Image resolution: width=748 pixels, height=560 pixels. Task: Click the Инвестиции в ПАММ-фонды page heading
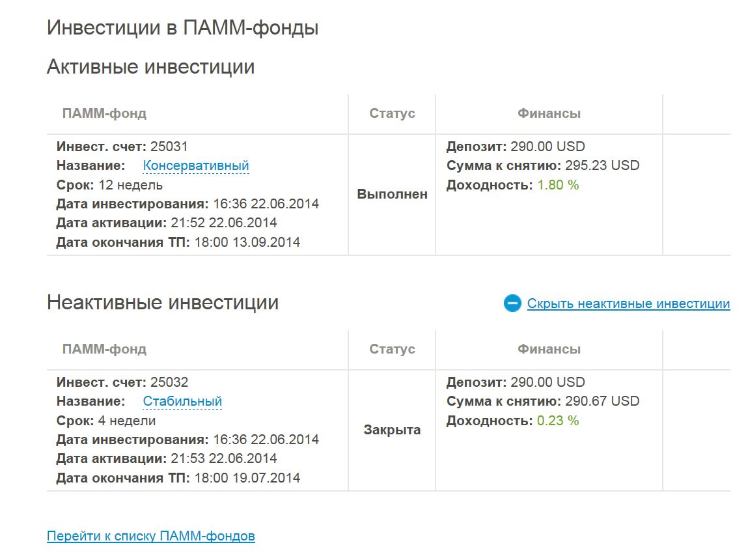pos(183,27)
